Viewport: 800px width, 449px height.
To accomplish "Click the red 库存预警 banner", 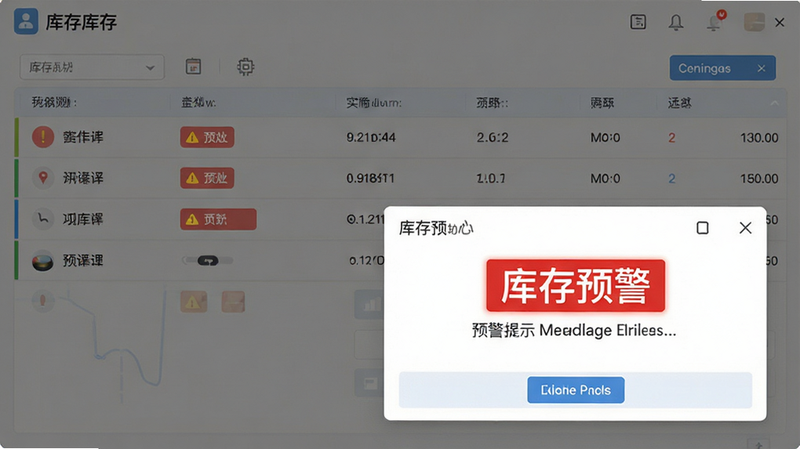I will tap(576, 286).
